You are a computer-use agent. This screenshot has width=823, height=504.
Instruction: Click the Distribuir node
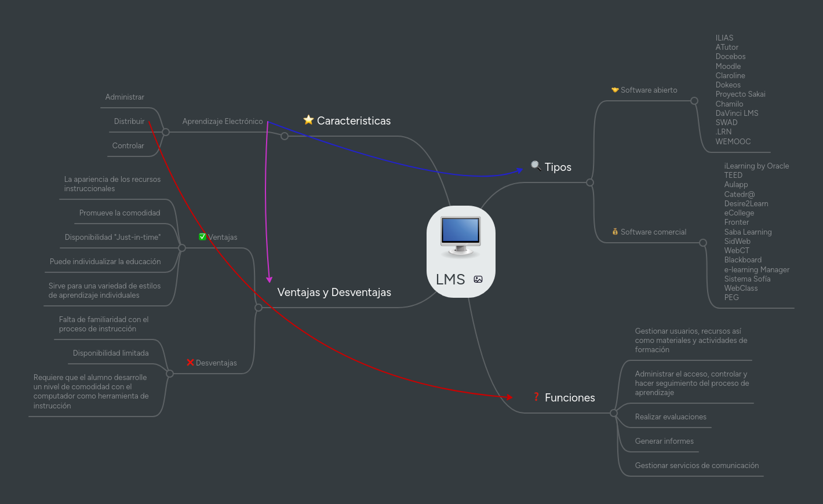tap(129, 121)
